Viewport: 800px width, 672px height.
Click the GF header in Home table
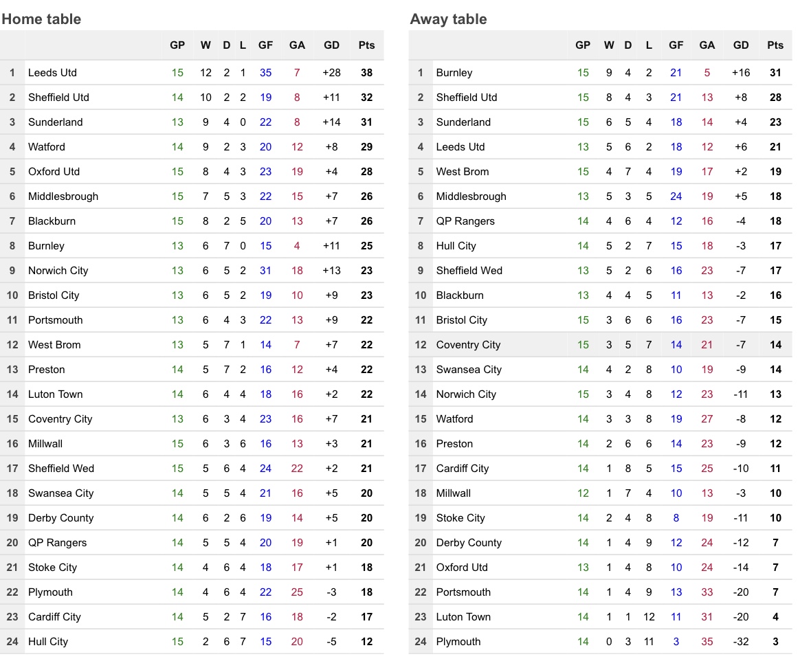[265, 45]
